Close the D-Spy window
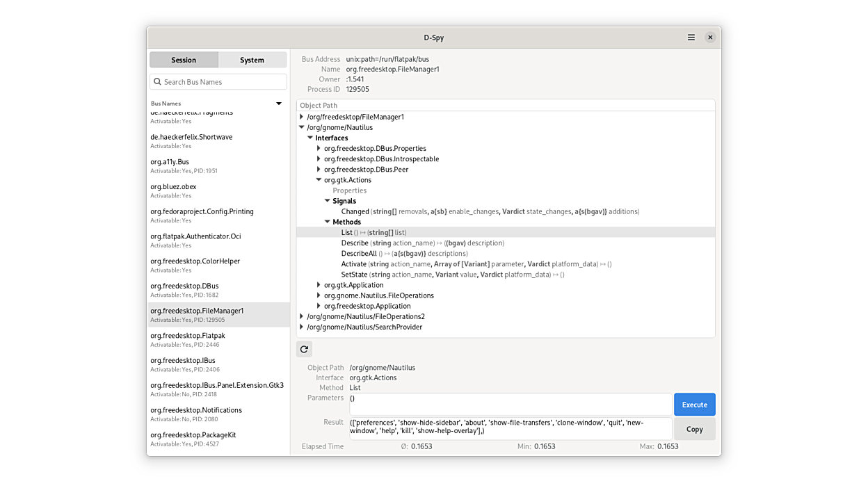868x488 pixels. 709,38
